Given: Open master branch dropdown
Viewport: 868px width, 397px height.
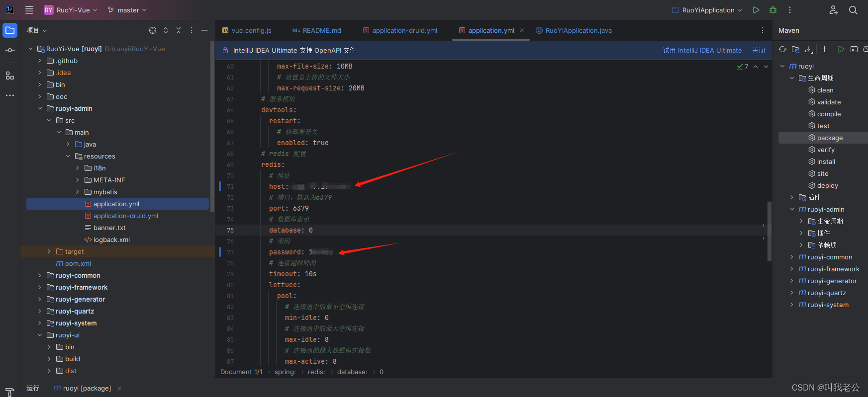Looking at the screenshot, I should (127, 10).
